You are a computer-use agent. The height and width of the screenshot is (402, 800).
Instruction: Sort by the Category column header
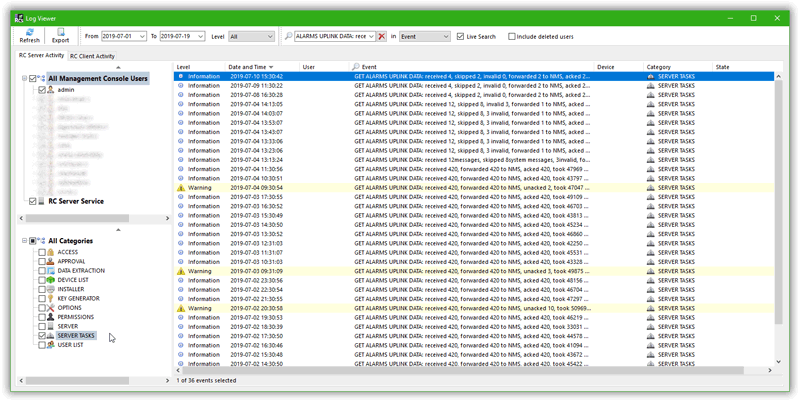click(678, 67)
